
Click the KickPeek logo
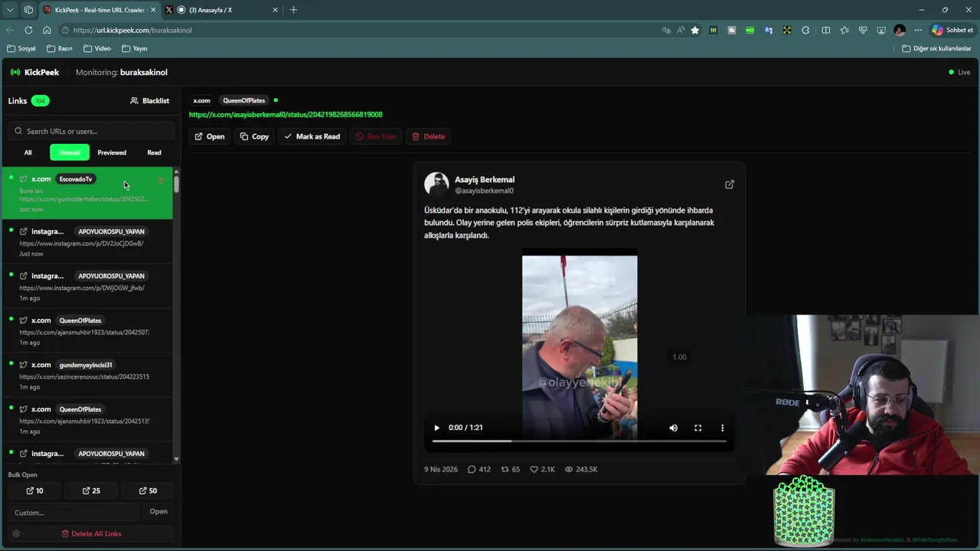point(34,72)
